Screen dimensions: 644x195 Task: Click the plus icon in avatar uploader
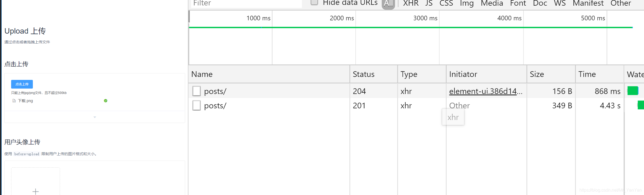click(36, 191)
